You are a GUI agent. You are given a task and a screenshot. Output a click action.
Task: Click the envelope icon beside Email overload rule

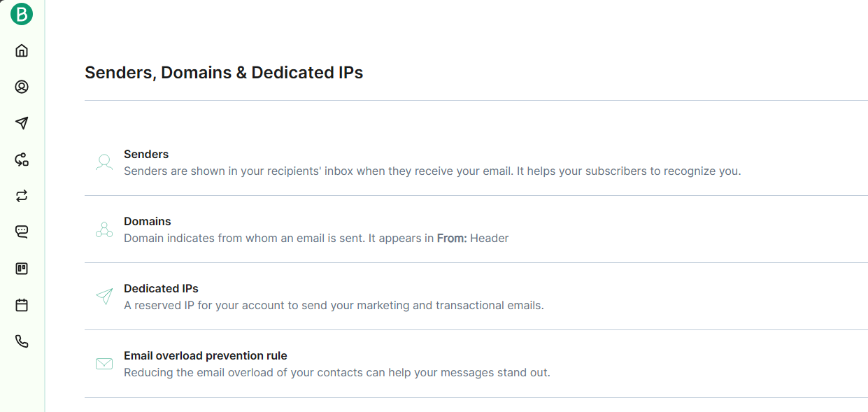104,364
